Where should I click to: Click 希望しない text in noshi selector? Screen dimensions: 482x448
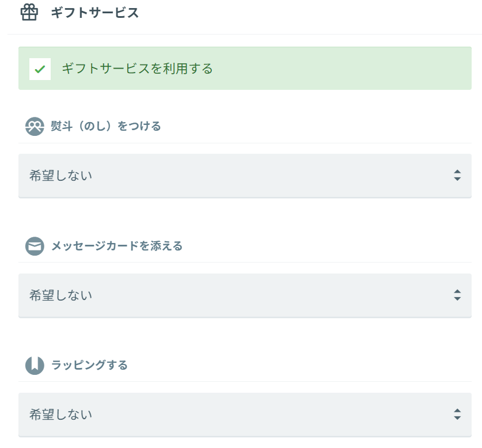point(60,176)
